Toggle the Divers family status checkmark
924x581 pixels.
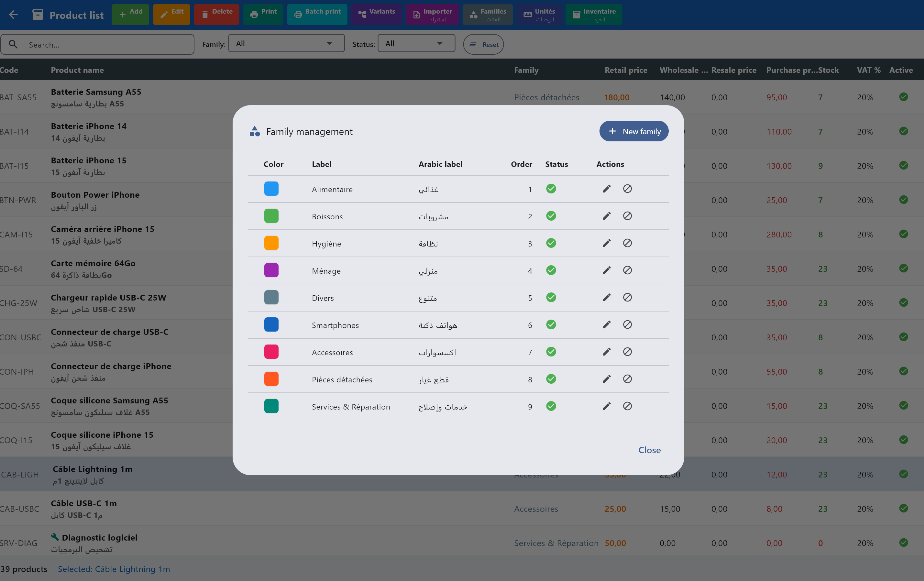[551, 297]
